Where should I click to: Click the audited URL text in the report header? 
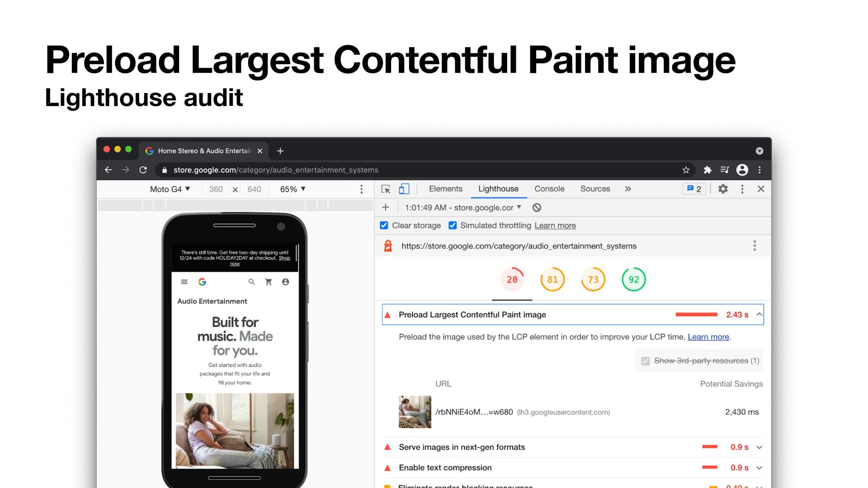tap(519, 246)
